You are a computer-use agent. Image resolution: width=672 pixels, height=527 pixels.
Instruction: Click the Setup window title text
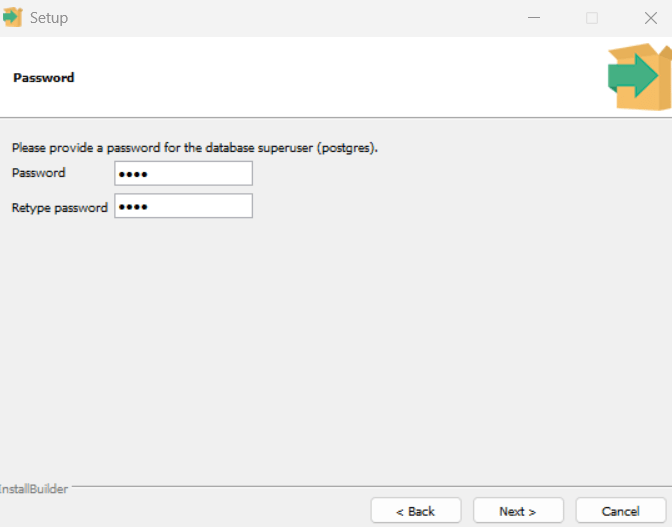pyautogui.click(x=49, y=18)
